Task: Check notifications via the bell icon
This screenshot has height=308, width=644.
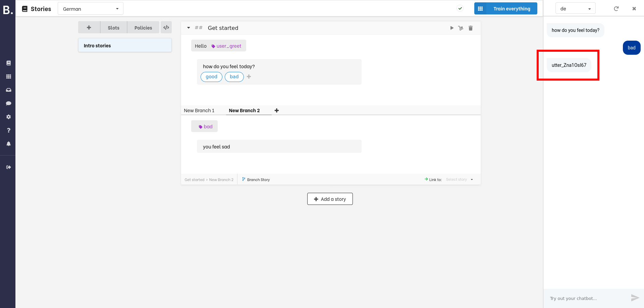Action: pyautogui.click(x=8, y=143)
